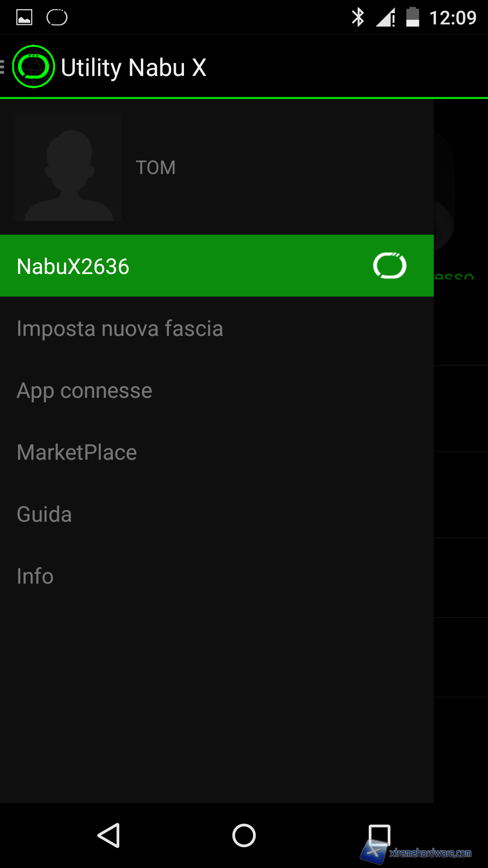Image resolution: width=488 pixels, height=868 pixels.
Task: Tap the battery status icon
Action: 413,18
